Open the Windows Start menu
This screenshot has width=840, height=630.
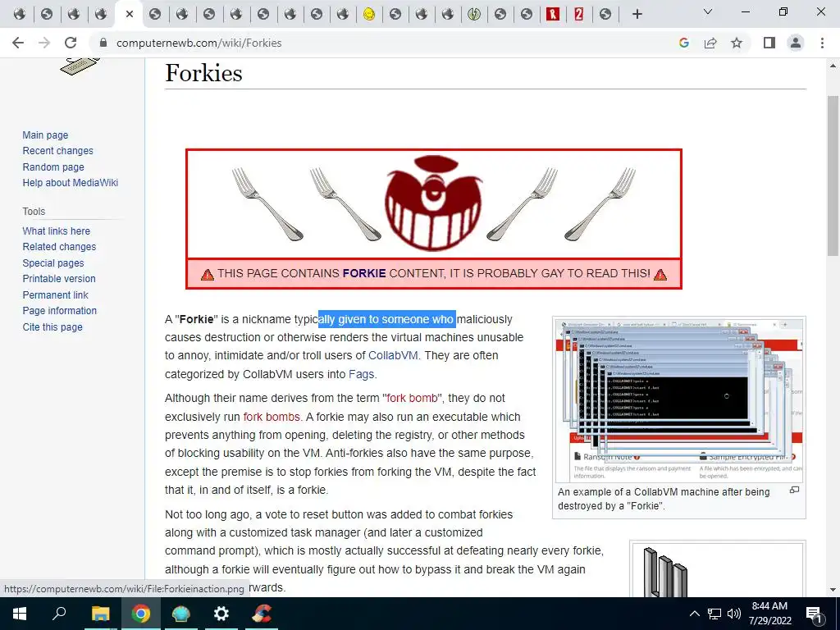tap(20, 614)
